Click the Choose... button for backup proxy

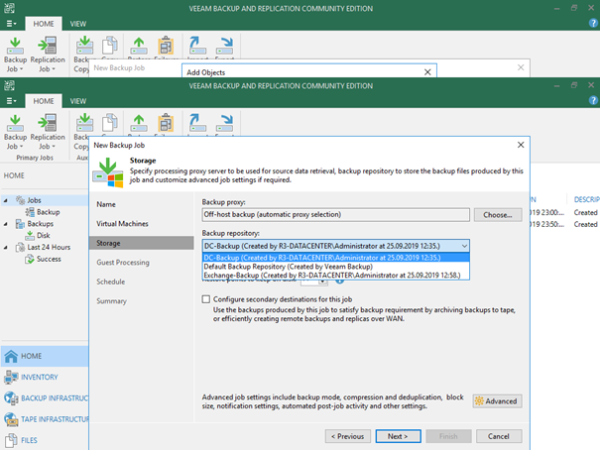pos(497,214)
